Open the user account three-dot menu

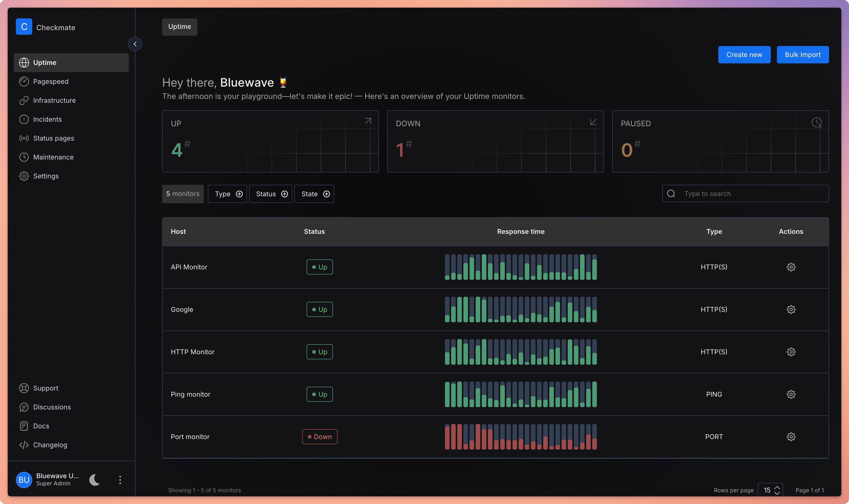[x=120, y=479]
